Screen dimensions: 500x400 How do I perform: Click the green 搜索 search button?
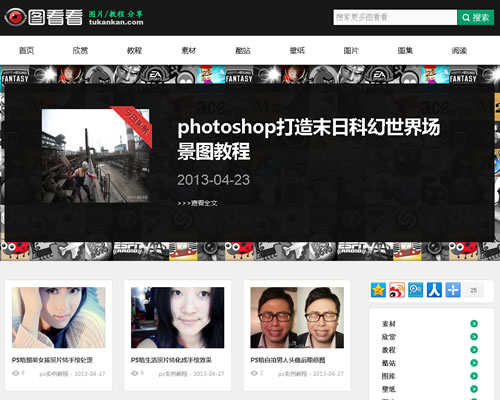pyautogui.click(x=476, y=17)
